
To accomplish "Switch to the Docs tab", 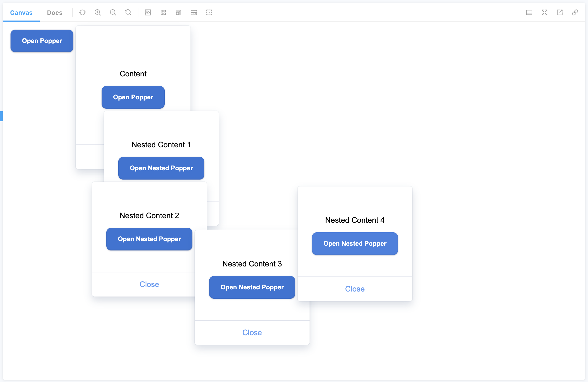I will 55,12.
